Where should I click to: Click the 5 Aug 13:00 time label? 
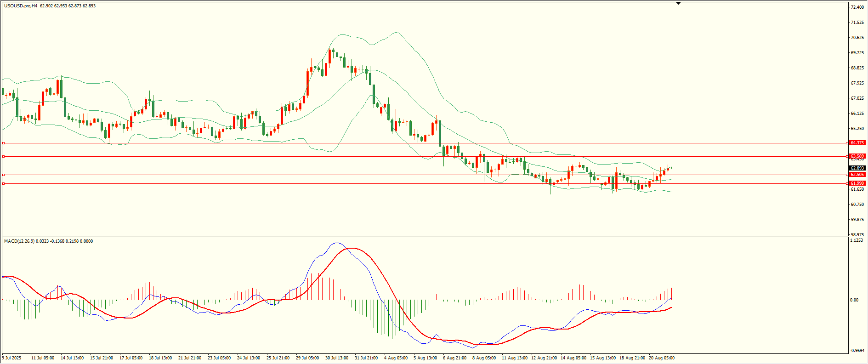(425, 358)
